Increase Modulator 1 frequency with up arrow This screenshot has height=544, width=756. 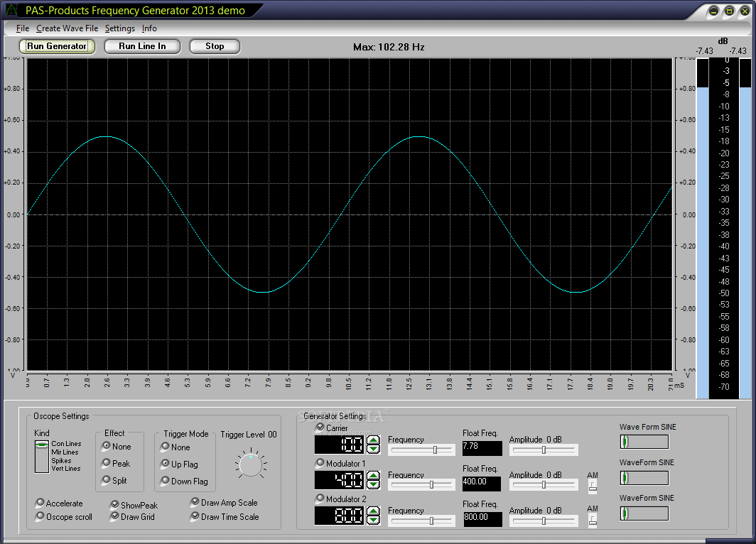click(373, 476)
